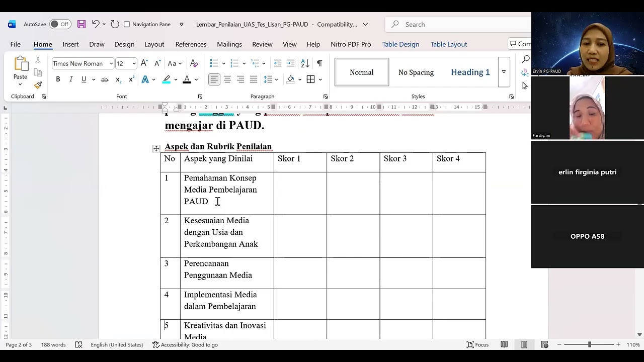Toggle show paragraph marks

coord(319,63)
